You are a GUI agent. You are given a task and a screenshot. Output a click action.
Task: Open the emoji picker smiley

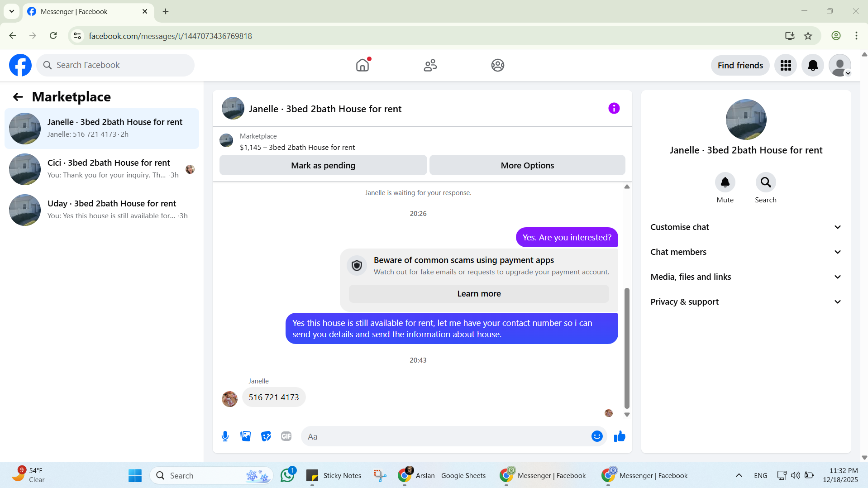point(597,436)
